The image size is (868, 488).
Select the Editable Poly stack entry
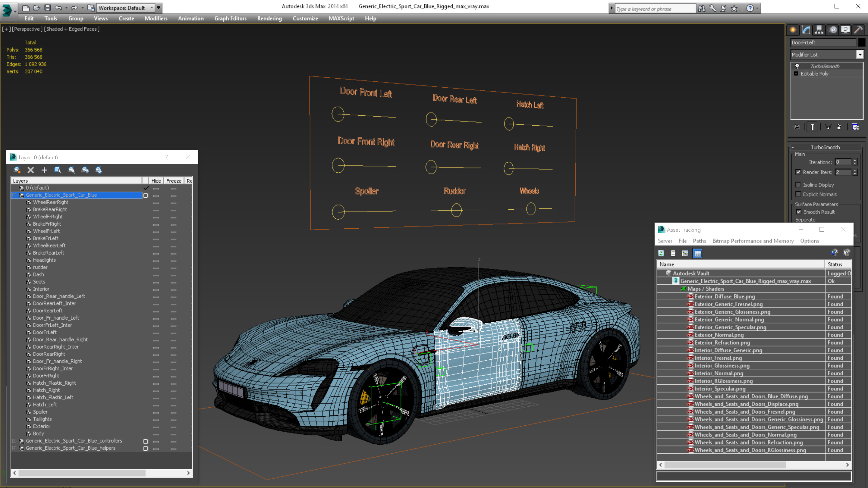pyautogui.click(x=814, y=74)
